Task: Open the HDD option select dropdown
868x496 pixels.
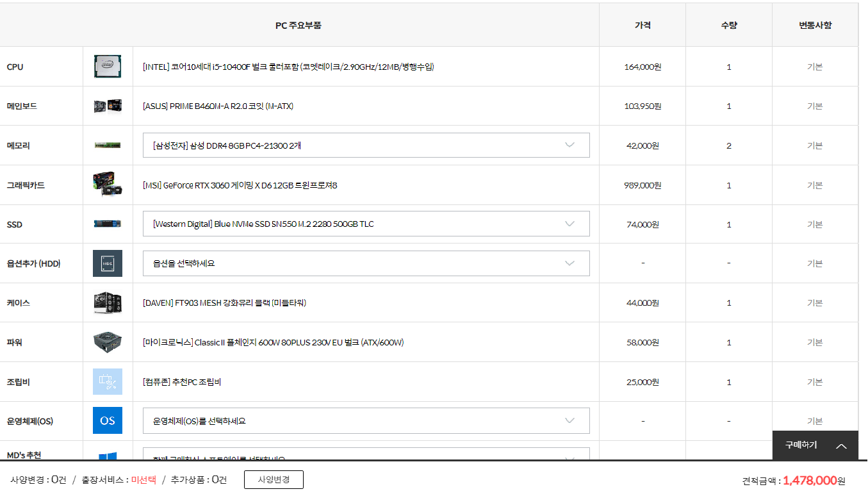Action: 366,263
